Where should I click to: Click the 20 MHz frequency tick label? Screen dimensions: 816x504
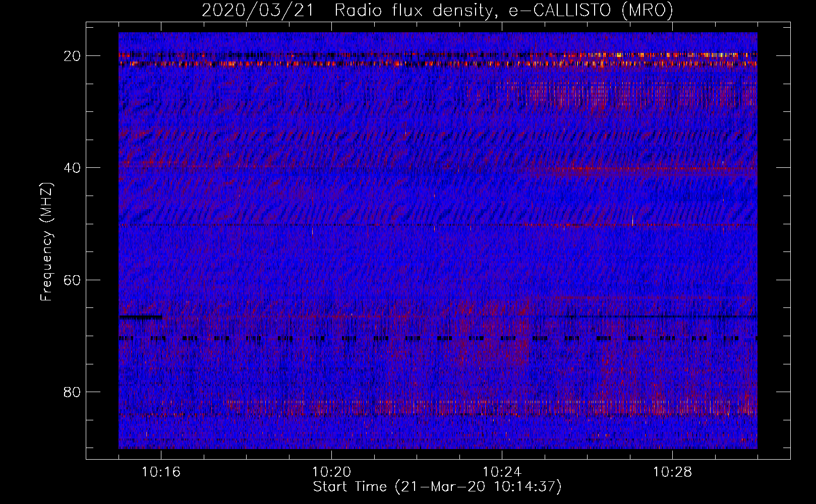point(72,56)
